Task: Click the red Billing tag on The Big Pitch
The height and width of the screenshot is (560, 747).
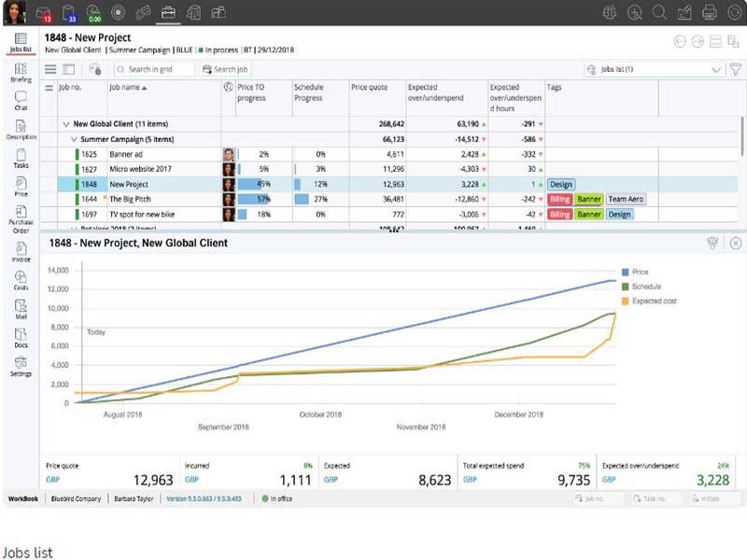Action: [x=559, y=200]
